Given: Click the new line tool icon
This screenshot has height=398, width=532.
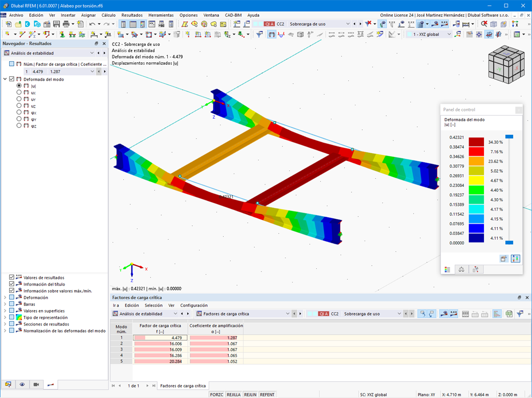Looking at the screenshot, I should pos(22,34).
